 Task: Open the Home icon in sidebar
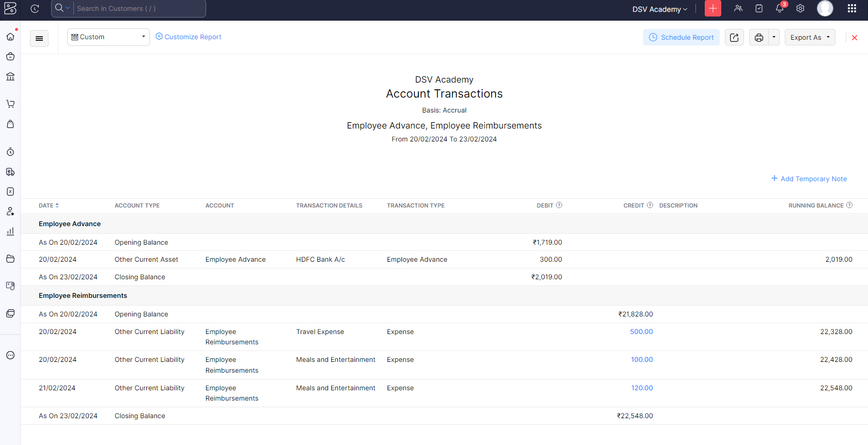(10, 37)
